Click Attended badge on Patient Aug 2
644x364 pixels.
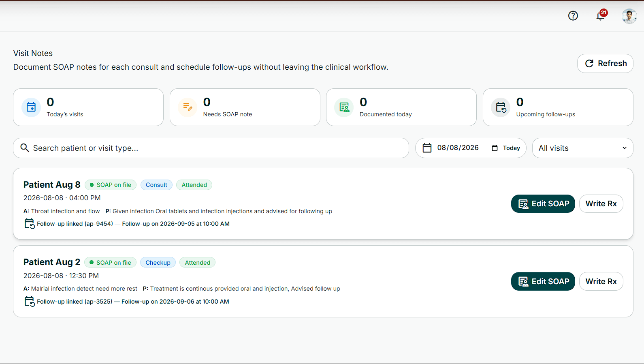[198, 263]
